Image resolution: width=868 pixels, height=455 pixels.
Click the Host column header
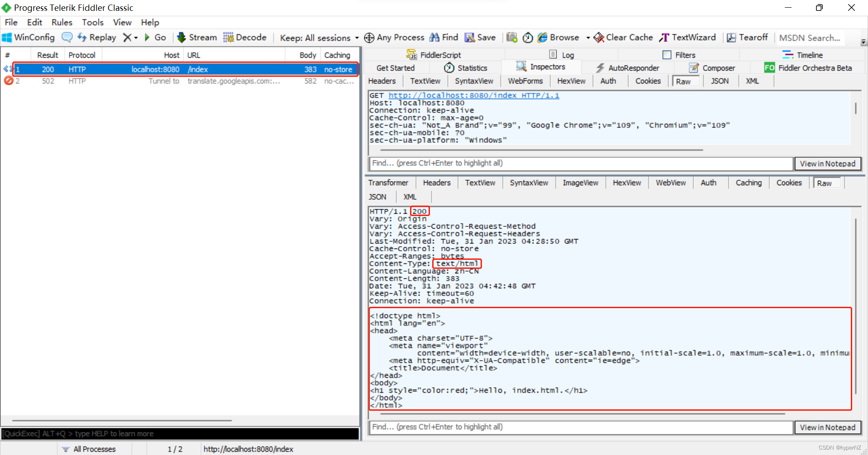[x=172, y=55]
